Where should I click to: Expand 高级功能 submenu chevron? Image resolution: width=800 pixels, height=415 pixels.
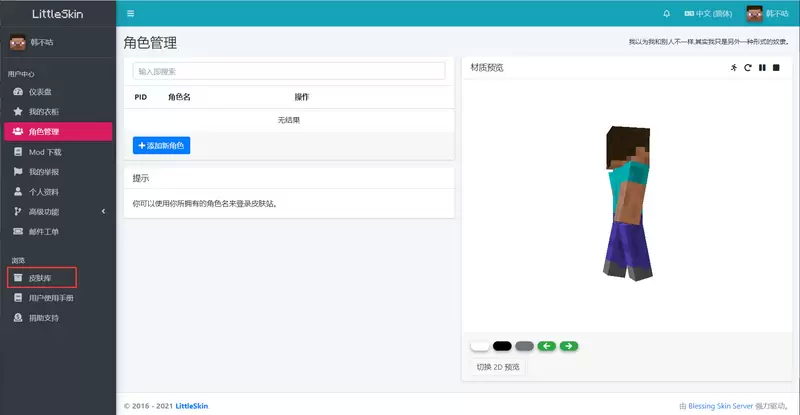click(x=104, y=211)
